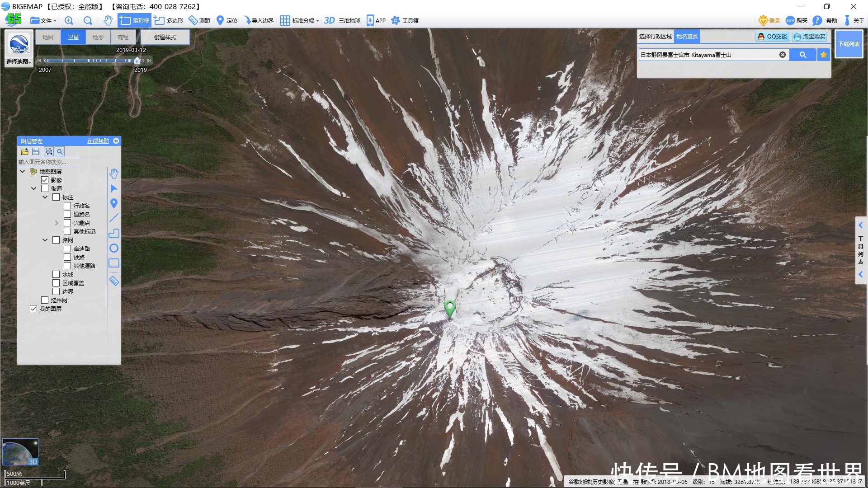The height and width of the screenshot is (488, 868).
Task: Open the 工具箱 toolbox gear
Action: tap(405, 20)
